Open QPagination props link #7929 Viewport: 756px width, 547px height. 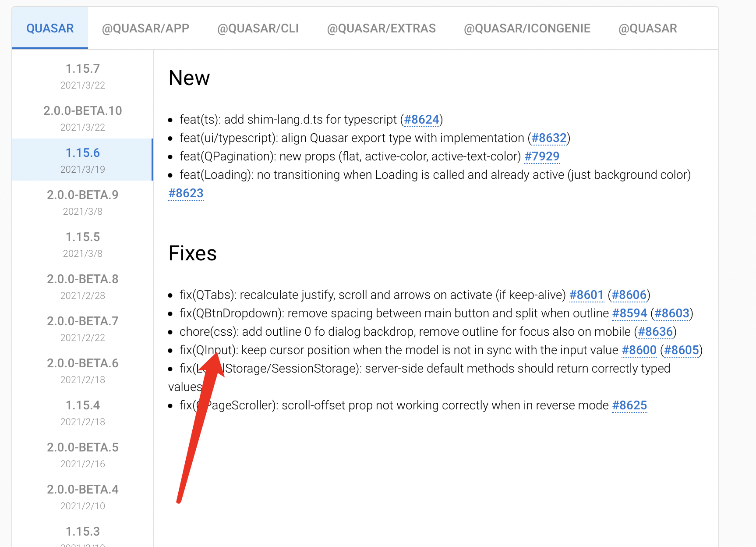pyautogui.click(x=542, y=156)
